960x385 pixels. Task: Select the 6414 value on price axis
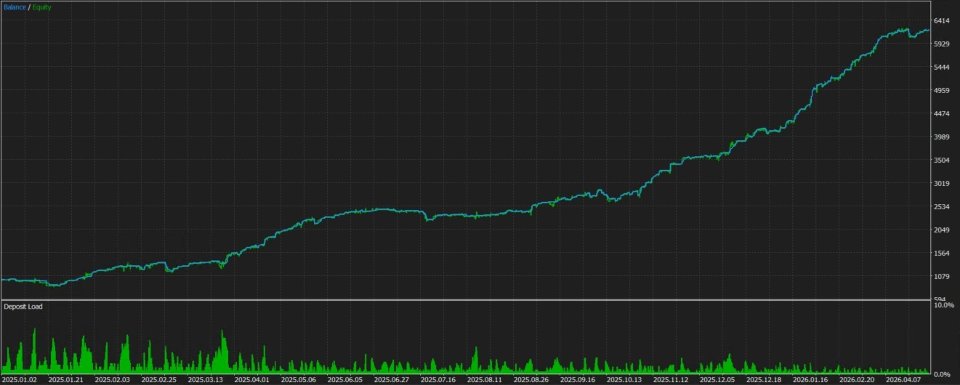tap(941, 20)
